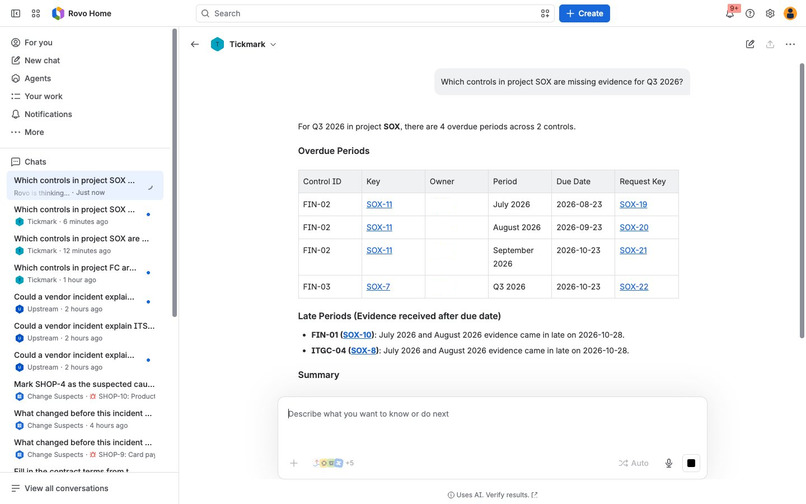Image resolution: width=806 pixels, height=504 pixels.
Task: Click the sidebar vertical scrollbar
Action: click(174, 172)
